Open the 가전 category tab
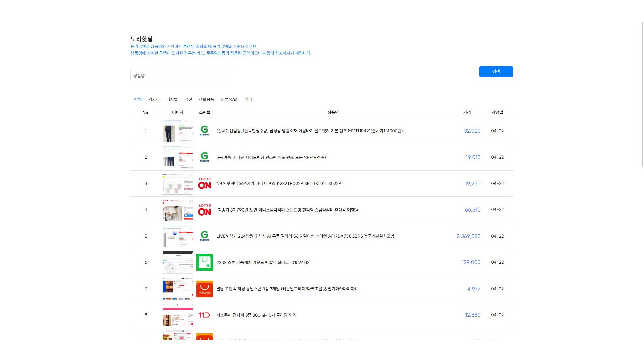The height and width of the screenshot is (362, 644). click(188, 99)
